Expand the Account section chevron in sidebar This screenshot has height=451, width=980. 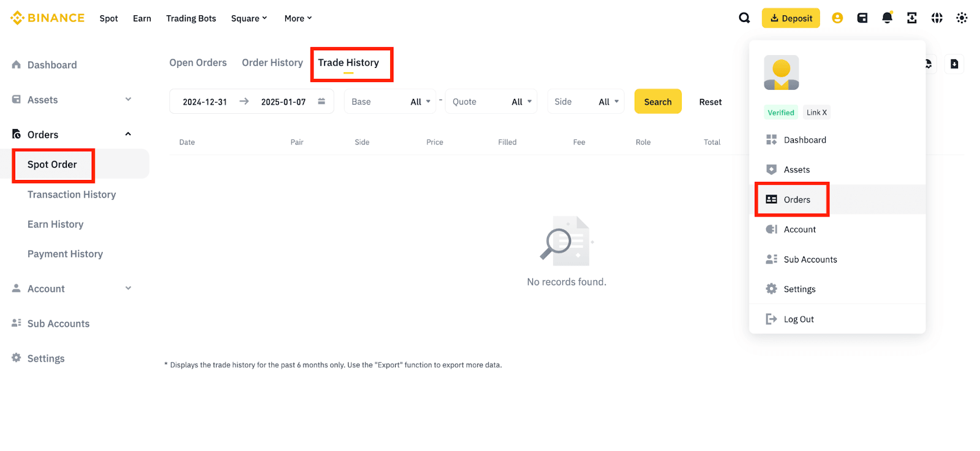(x=128, y=288)
